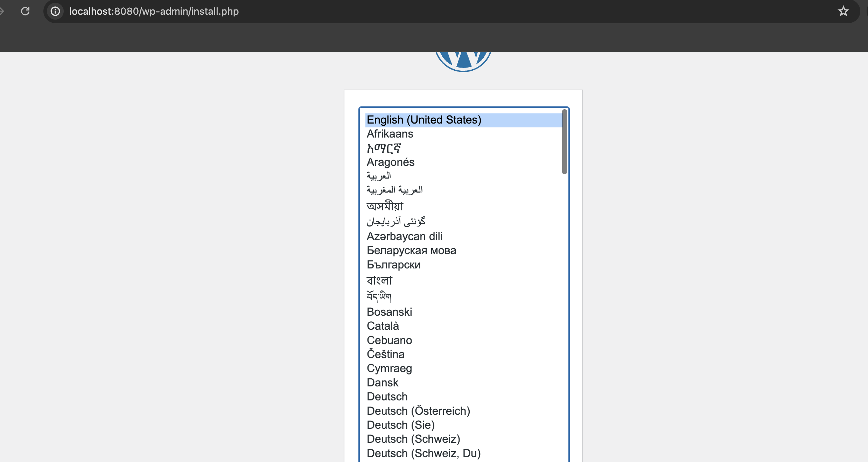
Task: Choose Bosanski as the language
Action: [x=389, y=312]
